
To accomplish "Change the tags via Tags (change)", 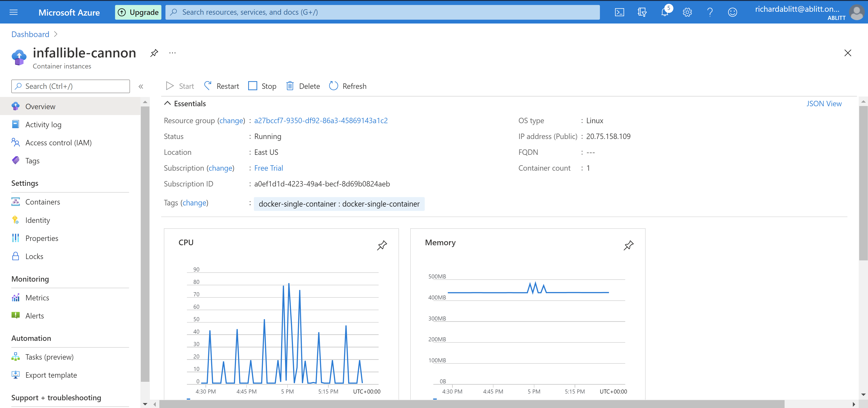I will (194, 203).
